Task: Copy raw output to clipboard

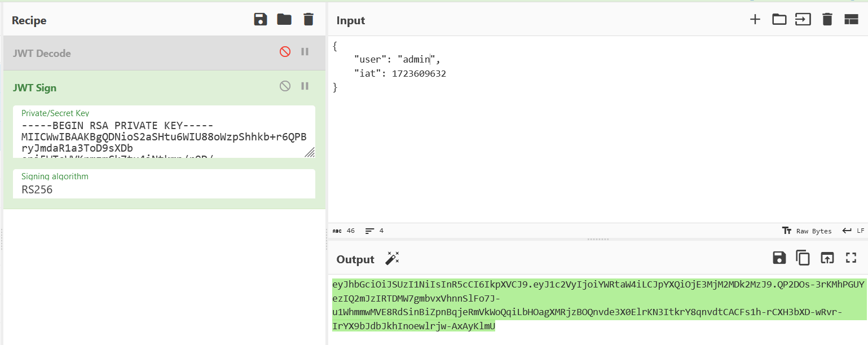Action: [803, 258]
